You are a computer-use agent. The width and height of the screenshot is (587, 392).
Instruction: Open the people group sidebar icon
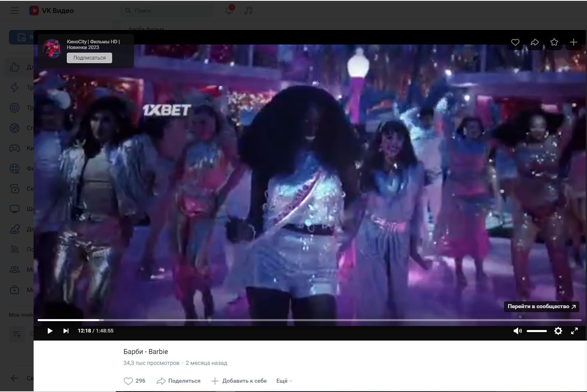15,270
